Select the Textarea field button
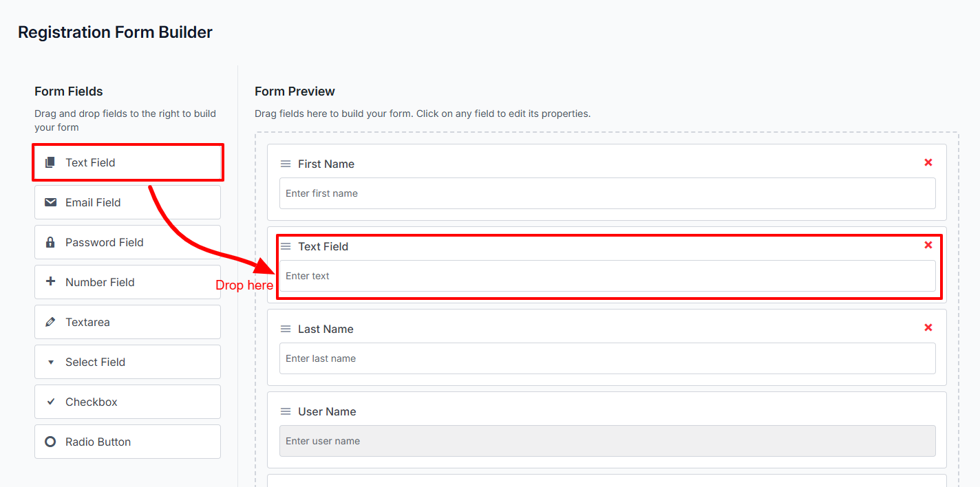Viewport: 980px width, 487px height. coord(127,322)
